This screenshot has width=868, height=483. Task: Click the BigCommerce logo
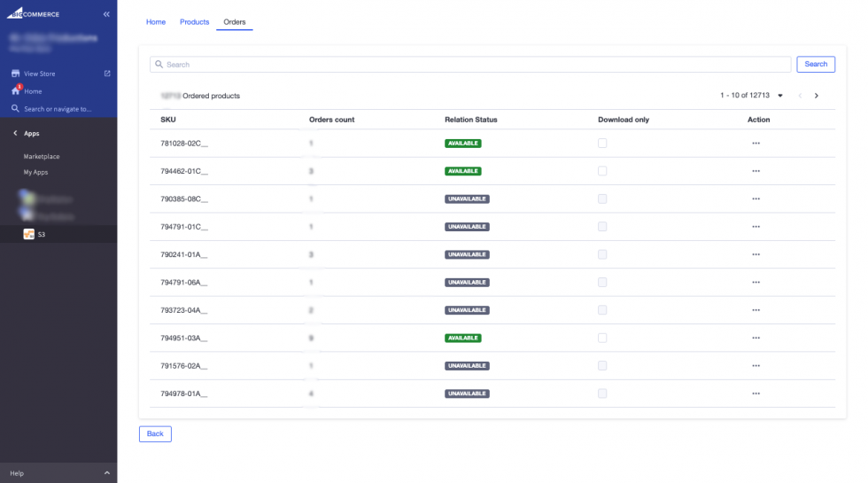(x=34, y=14)
